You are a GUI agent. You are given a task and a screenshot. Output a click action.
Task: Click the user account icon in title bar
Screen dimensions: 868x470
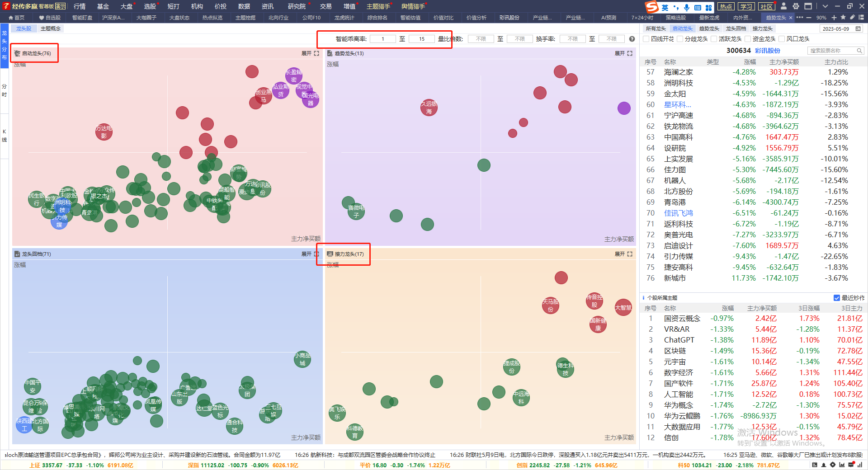(x=784, y=6)
